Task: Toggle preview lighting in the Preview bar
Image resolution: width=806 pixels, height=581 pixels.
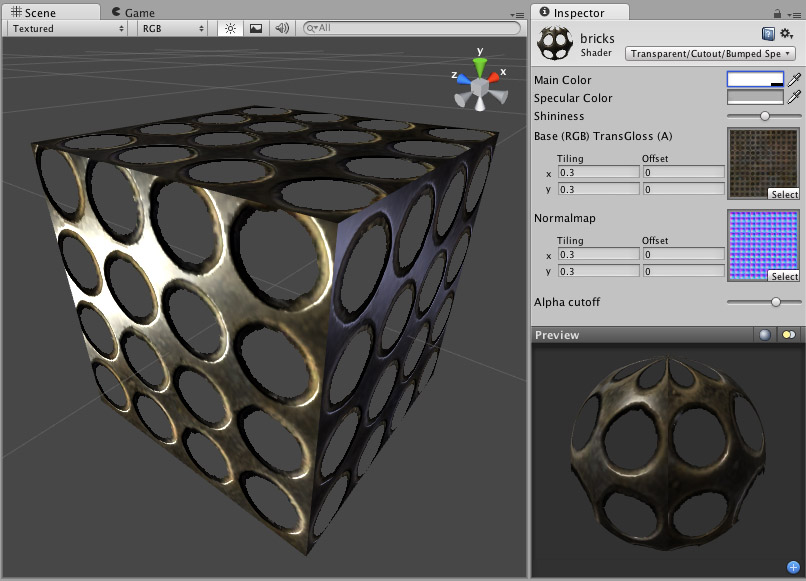Action: 788,335
